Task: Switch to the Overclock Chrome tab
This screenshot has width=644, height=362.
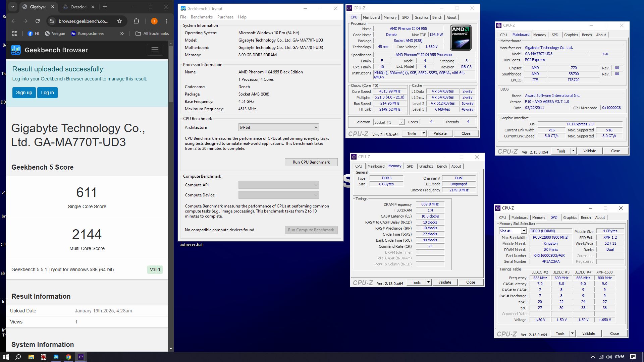Action: click(x=78, y=7)
